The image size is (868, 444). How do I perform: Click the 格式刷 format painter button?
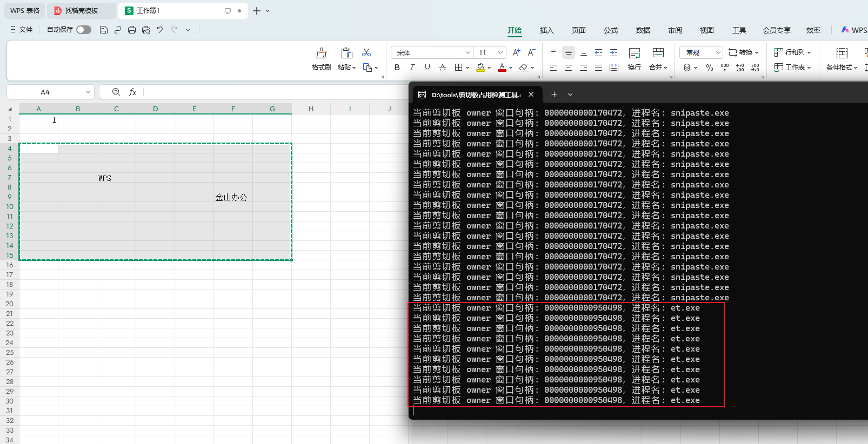[322, 59]
